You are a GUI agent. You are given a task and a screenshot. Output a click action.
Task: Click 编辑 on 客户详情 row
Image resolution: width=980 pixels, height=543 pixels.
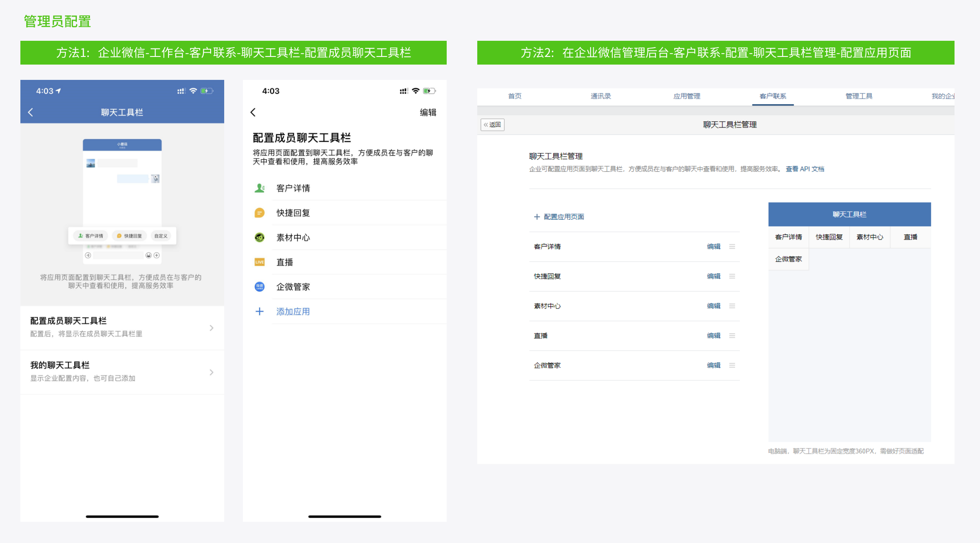[x=714, y=246]
